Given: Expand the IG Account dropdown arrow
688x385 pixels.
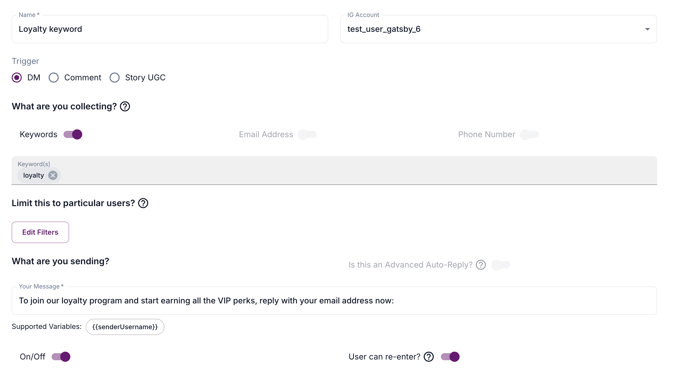Looking at the screenshot, I should click(647, 29).
